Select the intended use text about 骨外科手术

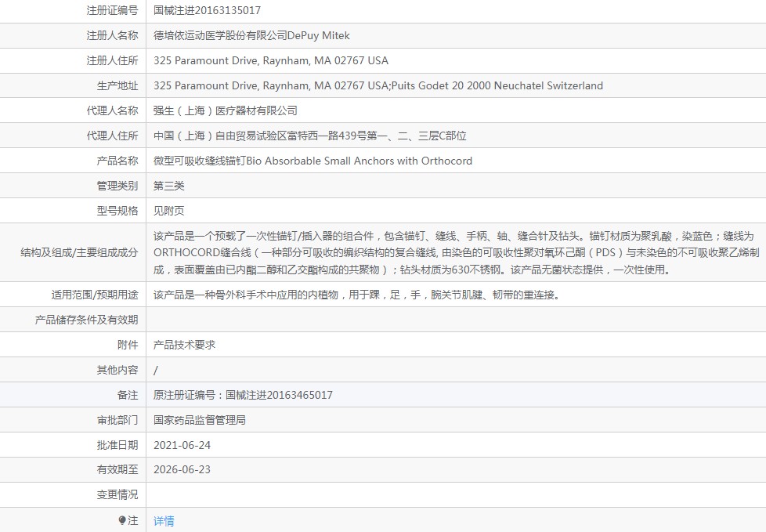click(356, 295)
